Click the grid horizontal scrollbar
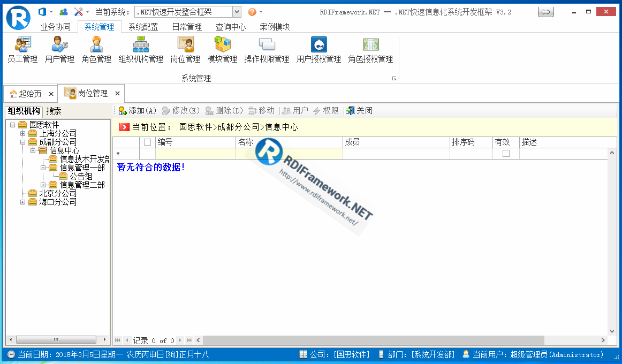Image resolution: width=622 pixels, height=364 pixels. pos(373,340)
